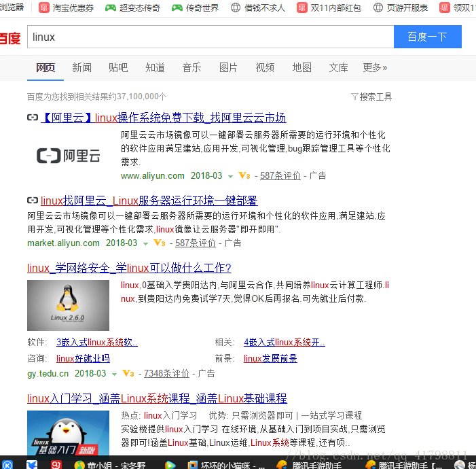Open the market.aliyun.com URL

(63, 243)
